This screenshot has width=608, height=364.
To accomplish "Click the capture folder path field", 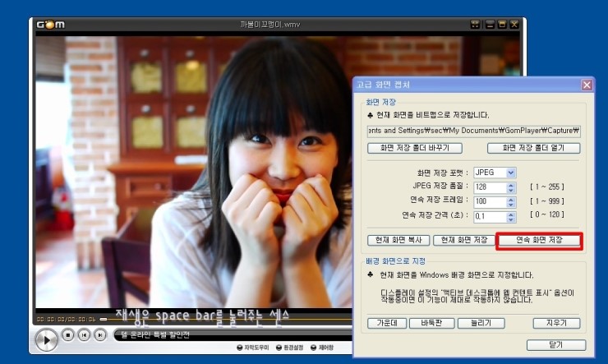I will 474,131.
